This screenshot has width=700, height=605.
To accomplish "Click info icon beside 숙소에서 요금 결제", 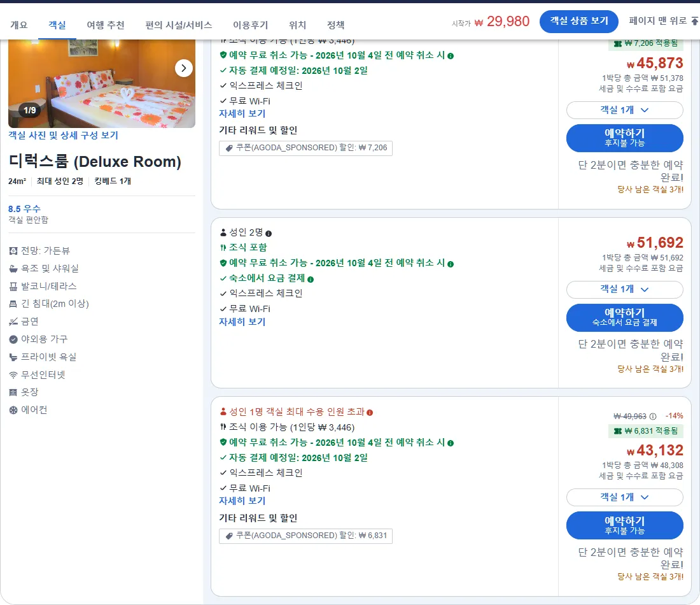I will click(x=311, y=280).
